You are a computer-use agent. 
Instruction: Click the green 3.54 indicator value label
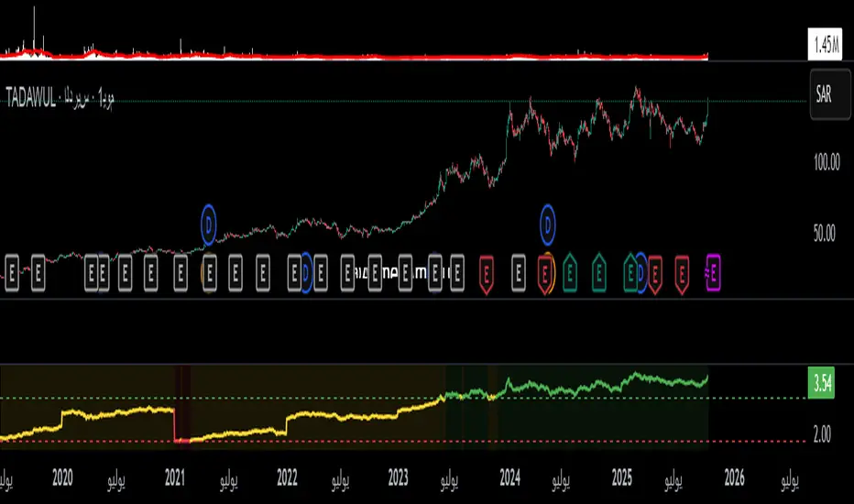[821, 383]
